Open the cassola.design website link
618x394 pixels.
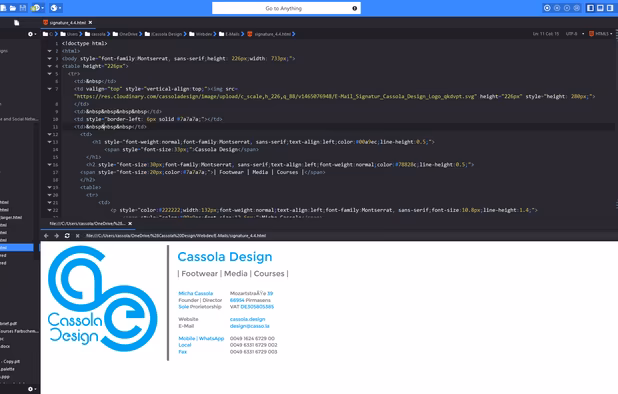click(248, 319)
